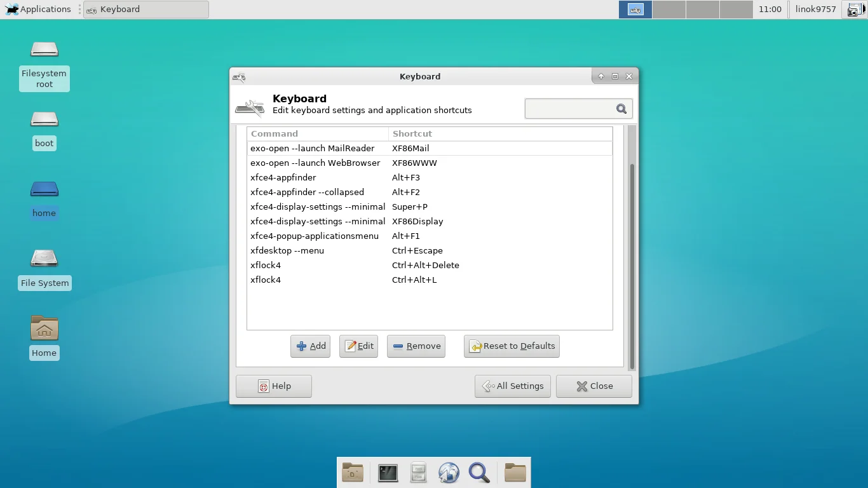Screen dimensions: 868x488
Task: Open the rightmost folder icon in dock
Action: tap(515, 473)
